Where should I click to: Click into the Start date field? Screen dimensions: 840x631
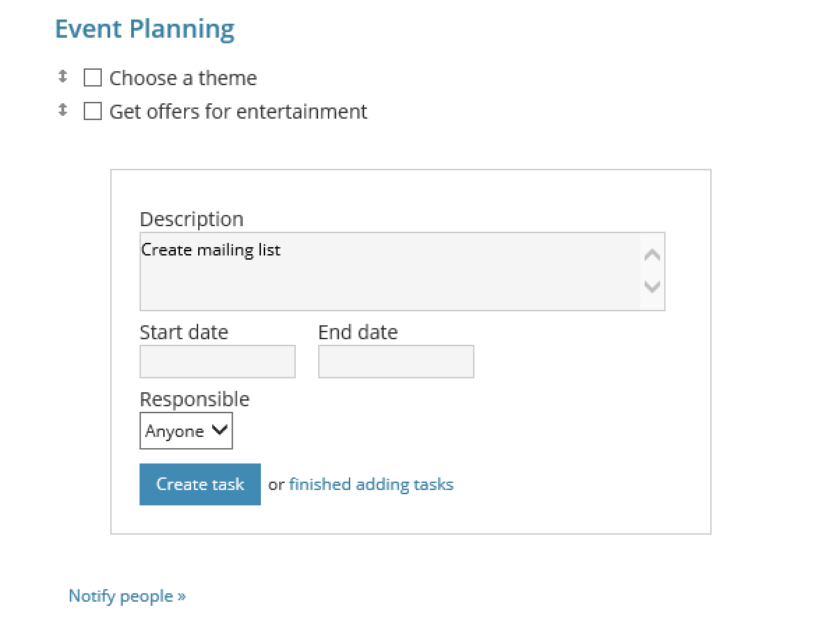click(218, 362)
